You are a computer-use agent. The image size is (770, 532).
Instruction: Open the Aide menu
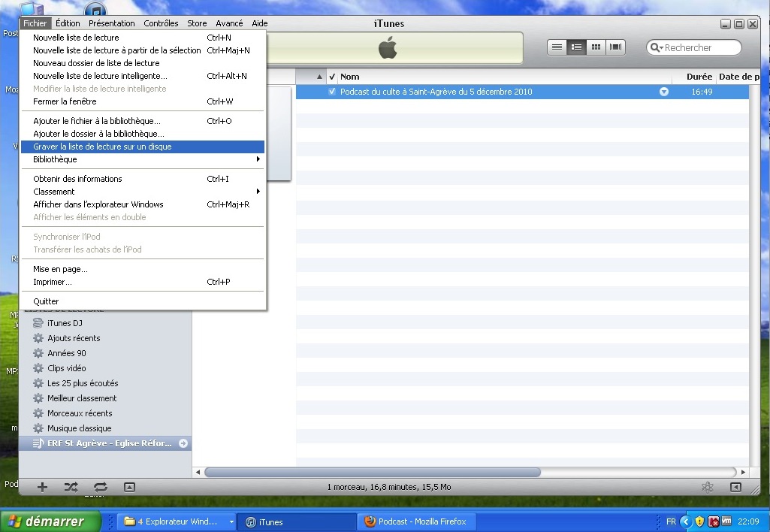pyautogui.click(x=260, y=23)
